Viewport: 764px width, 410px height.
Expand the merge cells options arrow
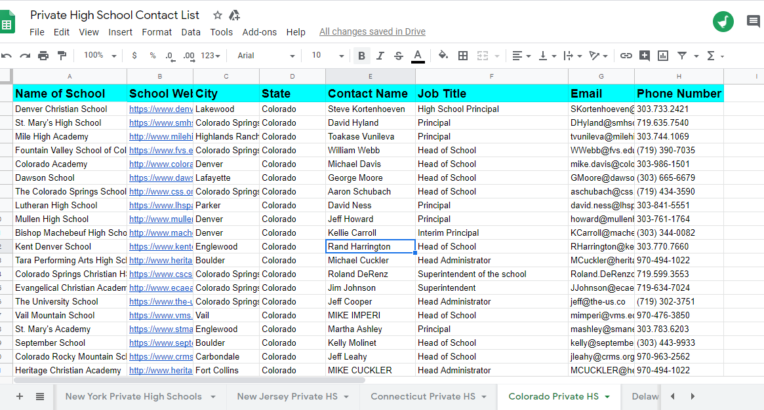click(497, 56)
